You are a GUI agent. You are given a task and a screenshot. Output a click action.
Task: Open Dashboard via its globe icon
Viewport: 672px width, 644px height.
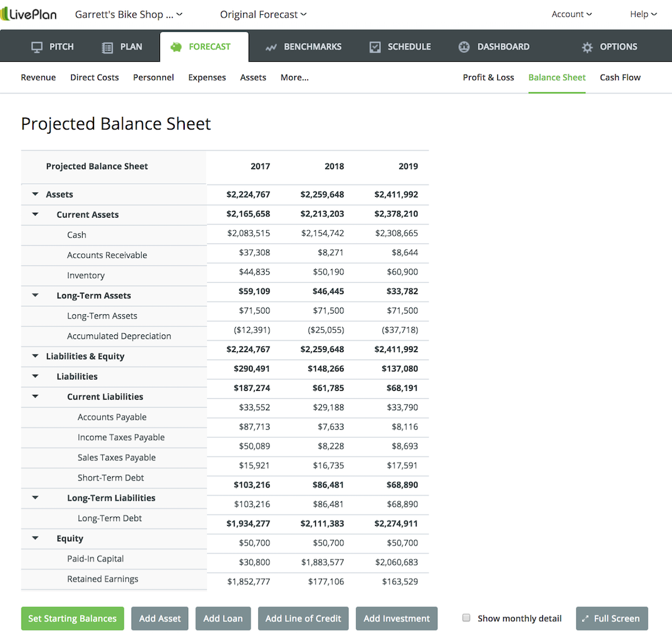coord(464,46)
